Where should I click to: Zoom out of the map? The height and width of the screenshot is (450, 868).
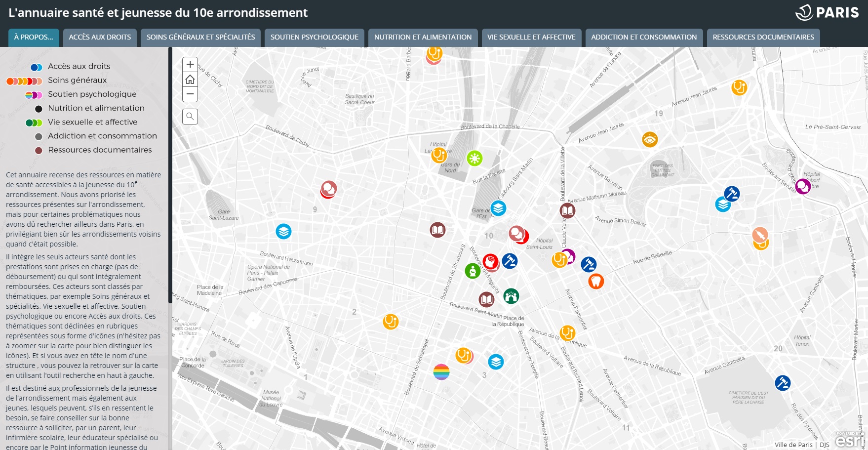tap(190, 94)
